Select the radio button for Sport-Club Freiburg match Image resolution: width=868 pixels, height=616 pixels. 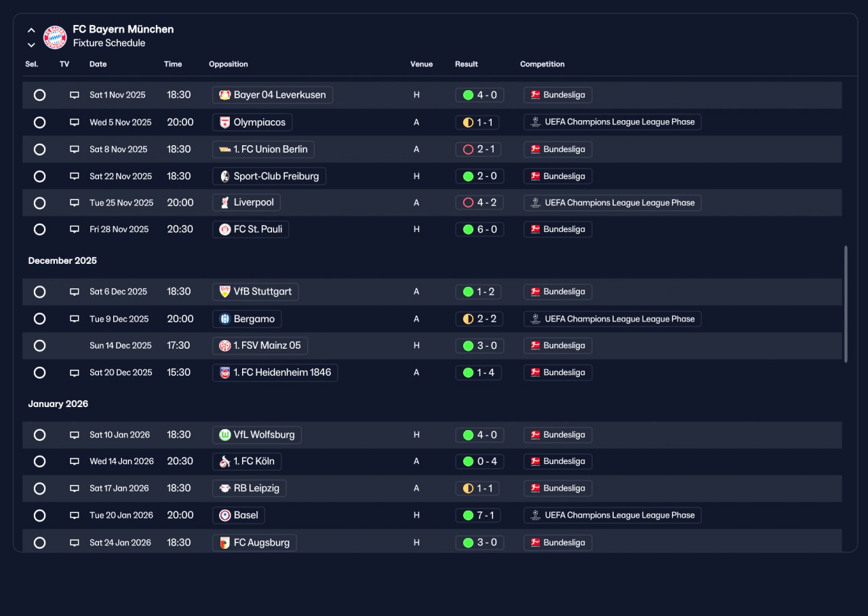[39, 176]
